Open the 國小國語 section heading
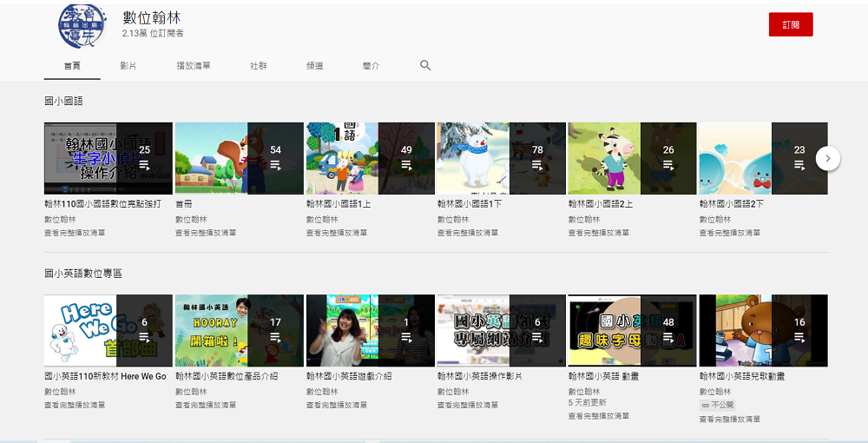The width and height of the screenshot is (868, 443). point(63,101)
